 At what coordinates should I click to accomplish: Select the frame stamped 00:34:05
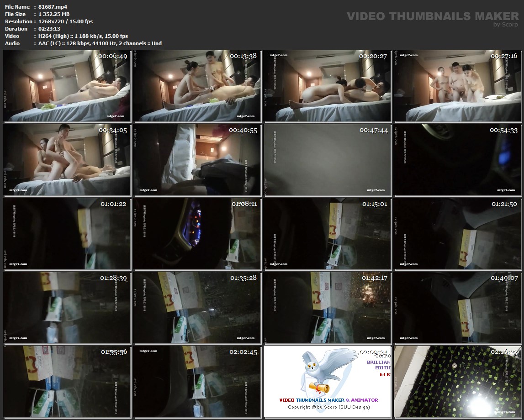pos(67,160)
